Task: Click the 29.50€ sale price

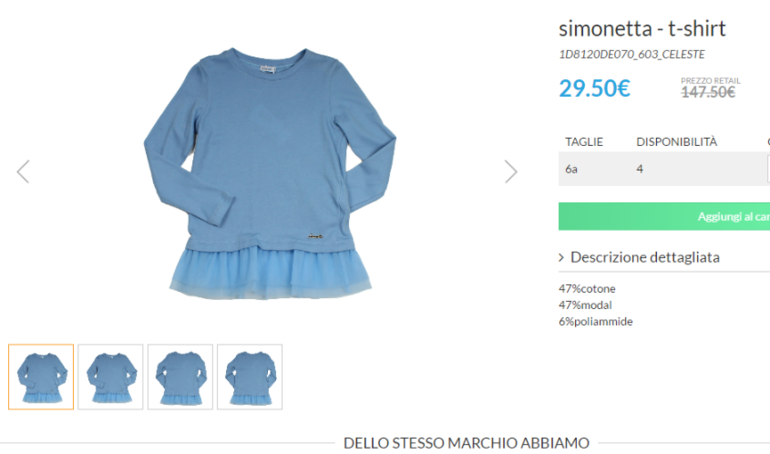Action: point(594,88)
